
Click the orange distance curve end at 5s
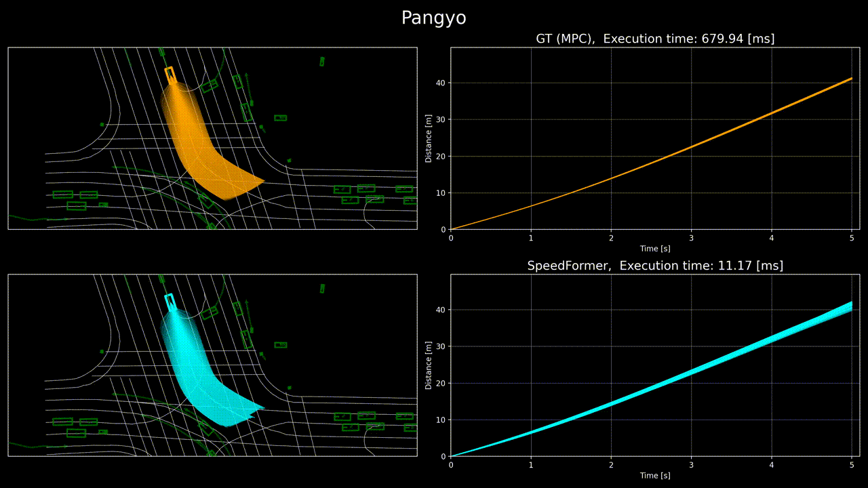point(851,79)
